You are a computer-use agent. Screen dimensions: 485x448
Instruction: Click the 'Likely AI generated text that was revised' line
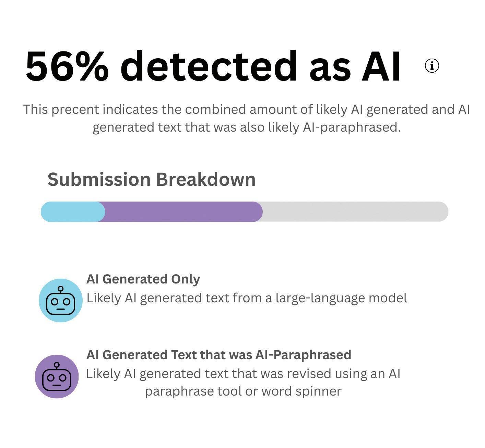pyautogui.click(x=243, y=374)
